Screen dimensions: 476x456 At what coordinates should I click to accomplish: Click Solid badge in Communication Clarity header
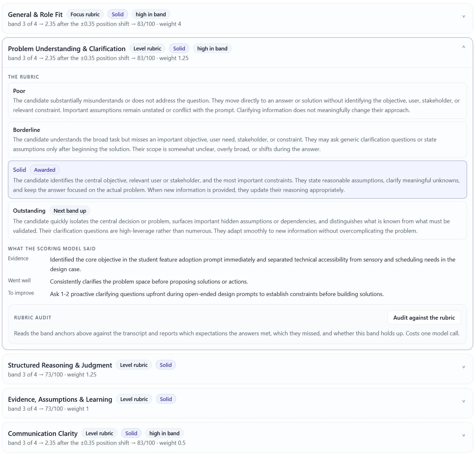coord(131,433)
